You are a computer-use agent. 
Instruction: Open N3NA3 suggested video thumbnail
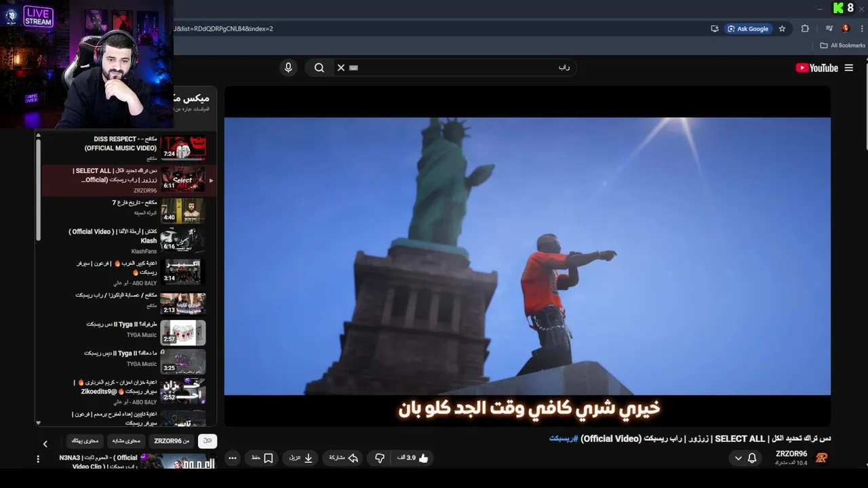[x=178, y=462]
